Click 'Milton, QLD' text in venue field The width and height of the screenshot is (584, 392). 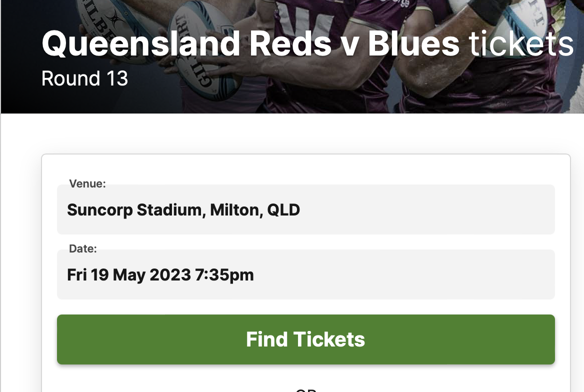(x=255, y=210)
